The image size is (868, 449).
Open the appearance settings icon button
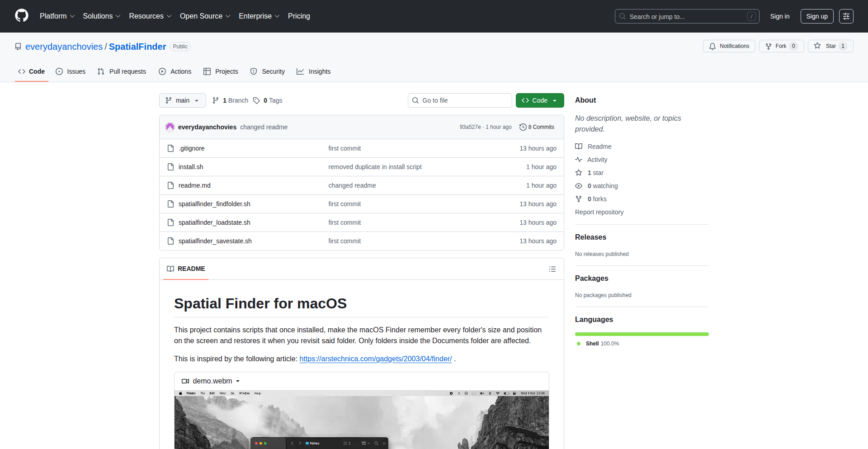tap(846, 16)
